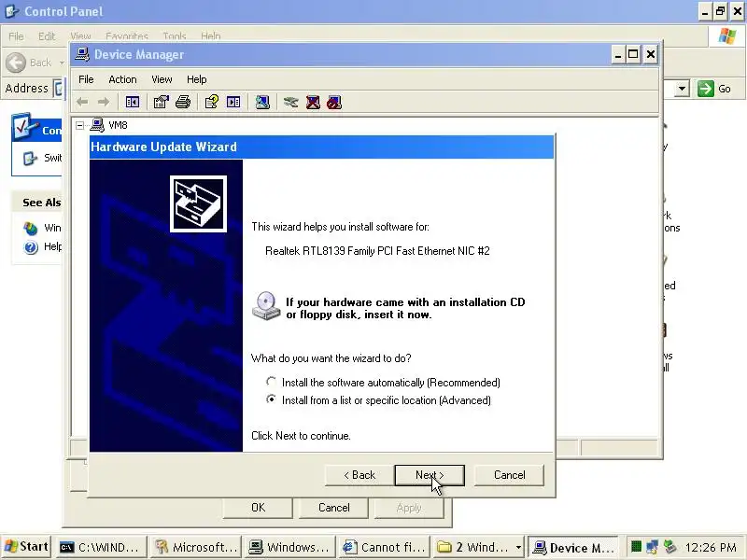Open Control Panel File menu
The image size is (747, 560).
(x=16, y=36)
